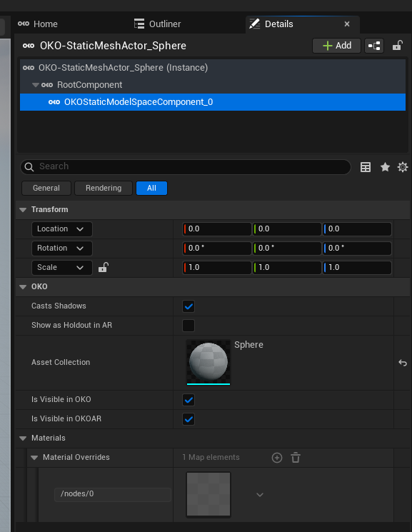This screenshot has height=532, width=412.
Task: Close the Details tab
Action: click(347, 24)
